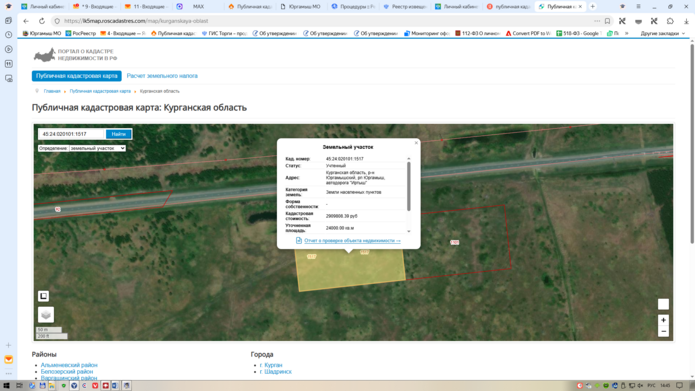Open the sidebar play/video icon
Screen dimensions: 695x391
click(x=8, y=49)
